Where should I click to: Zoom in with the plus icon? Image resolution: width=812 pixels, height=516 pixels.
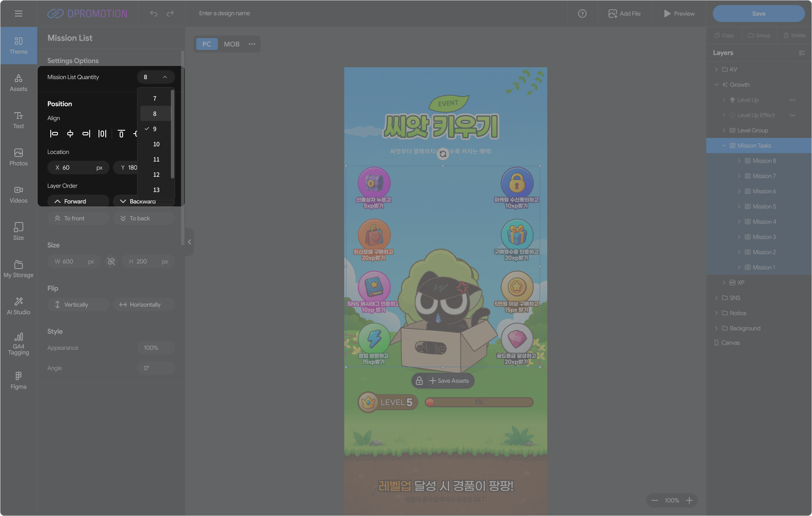(689, 500)
